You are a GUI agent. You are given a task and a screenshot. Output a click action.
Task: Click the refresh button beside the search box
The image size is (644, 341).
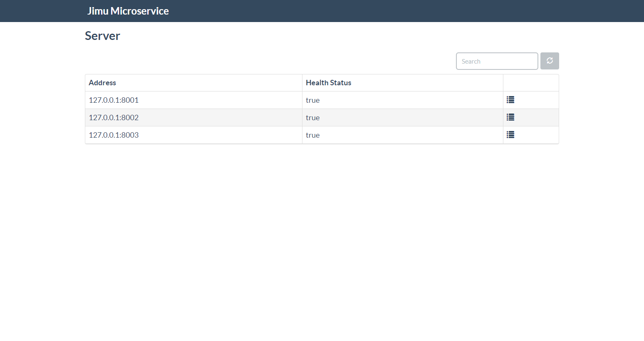pyautogui.click(x=550, y=61)
